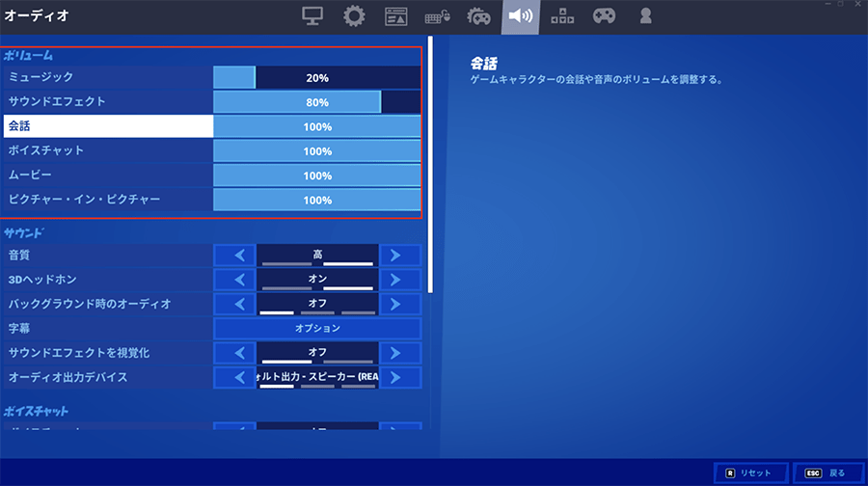The width and height of the screenshot is (868, 486).
Task: Select the オーディオ出力デバイス row label
Action: pyautogui.click(x=108, y=377)
